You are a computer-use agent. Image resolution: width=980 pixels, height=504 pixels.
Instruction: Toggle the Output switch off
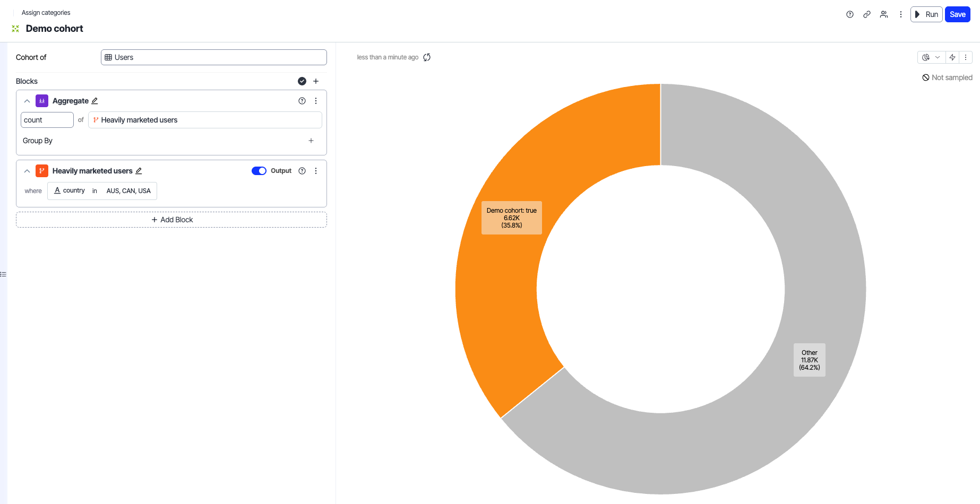tap(259, 171)
